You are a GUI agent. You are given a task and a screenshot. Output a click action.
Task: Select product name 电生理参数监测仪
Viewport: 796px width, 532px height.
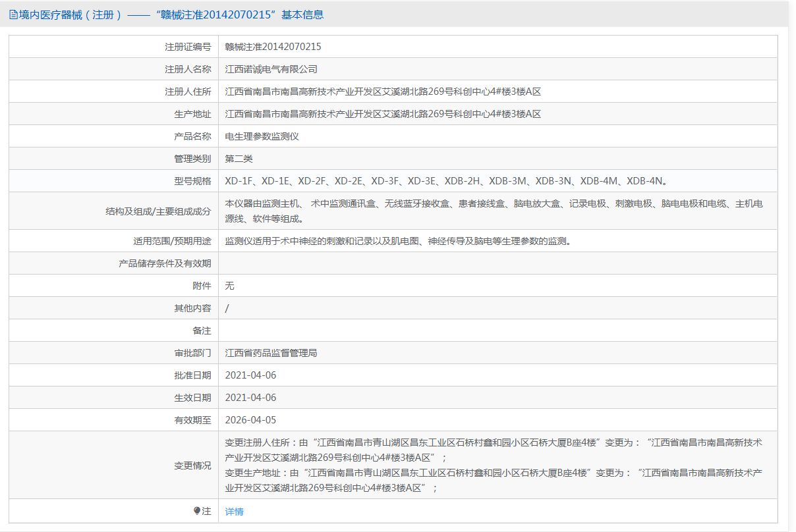coord(262,136)
